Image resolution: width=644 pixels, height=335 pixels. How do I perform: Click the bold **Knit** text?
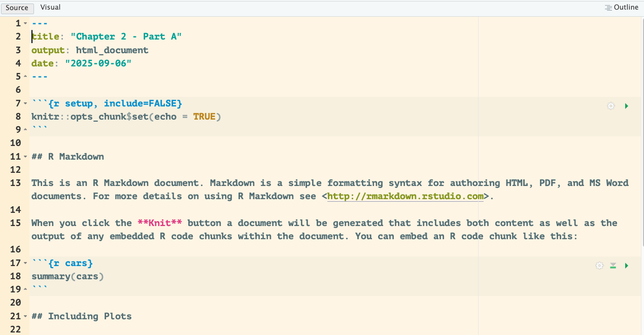point(160,223)
